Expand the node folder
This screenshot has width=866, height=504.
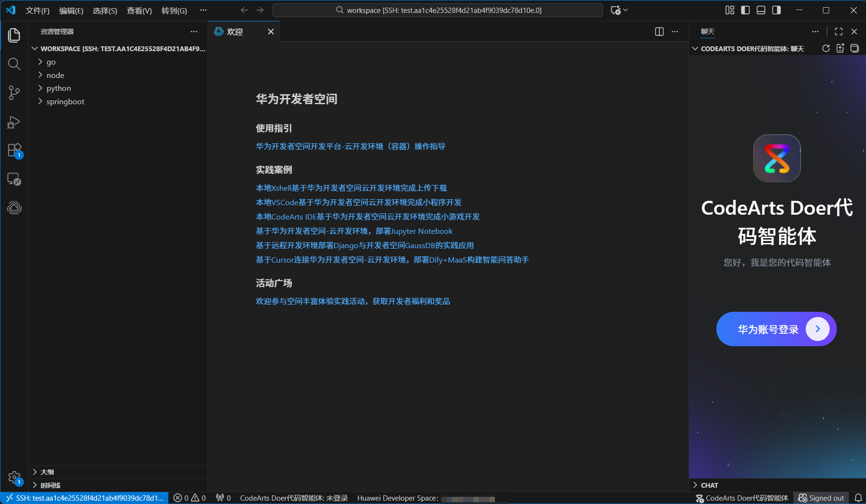[x=118, y=75]
